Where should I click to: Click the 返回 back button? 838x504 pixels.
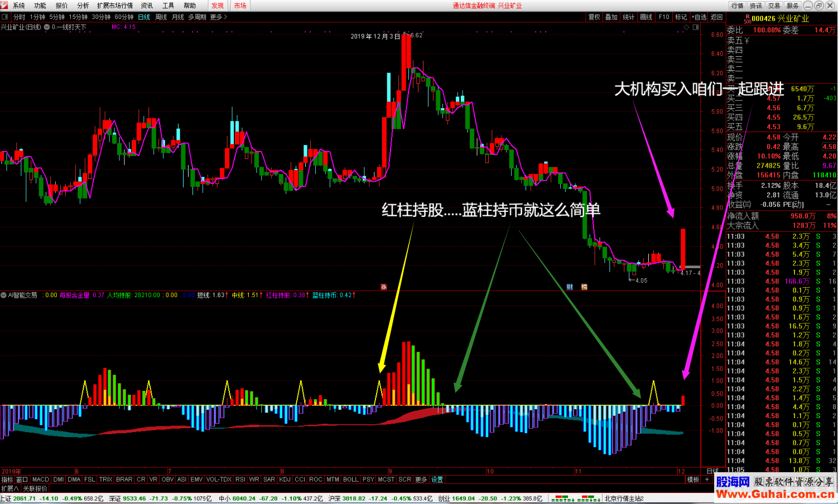click(717, 17)
